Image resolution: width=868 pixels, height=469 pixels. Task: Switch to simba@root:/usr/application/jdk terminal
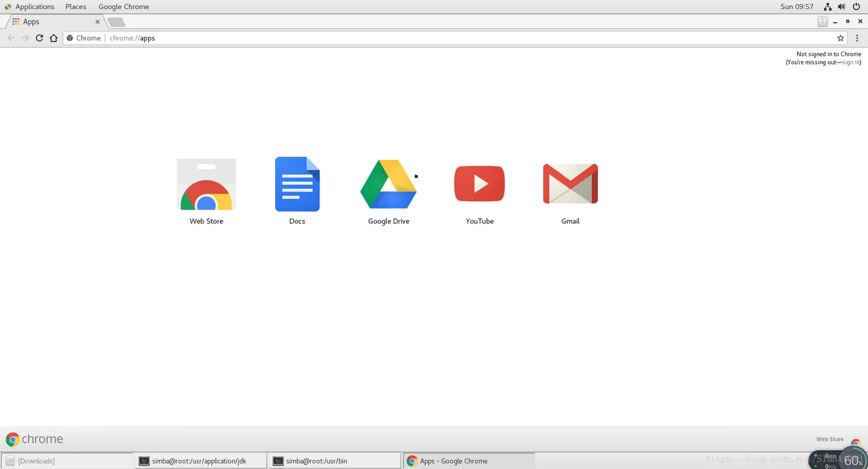tap(200, 461)
